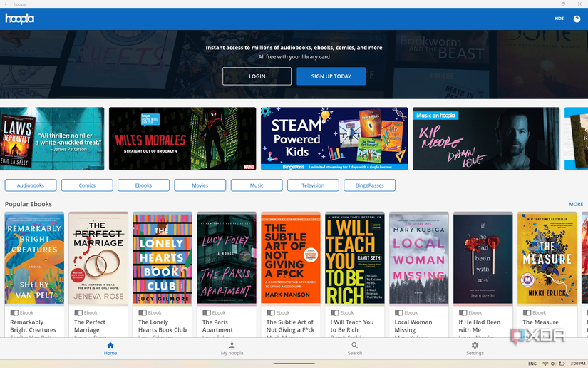Open the Settings tab
588x368 pixels.
(x=475, y=349)
